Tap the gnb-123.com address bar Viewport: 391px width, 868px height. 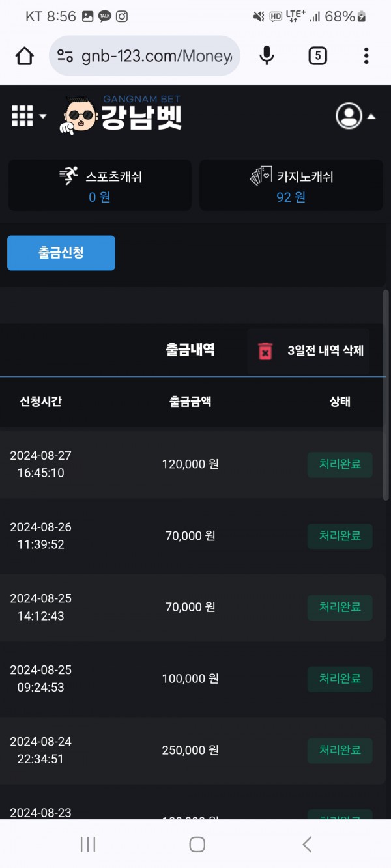[x=156, y=56]
